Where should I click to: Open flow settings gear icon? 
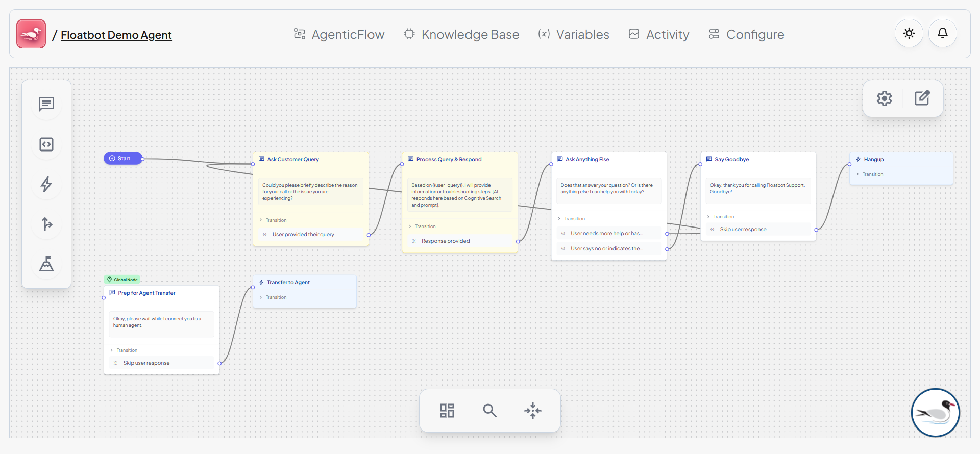tap(885, 98)
